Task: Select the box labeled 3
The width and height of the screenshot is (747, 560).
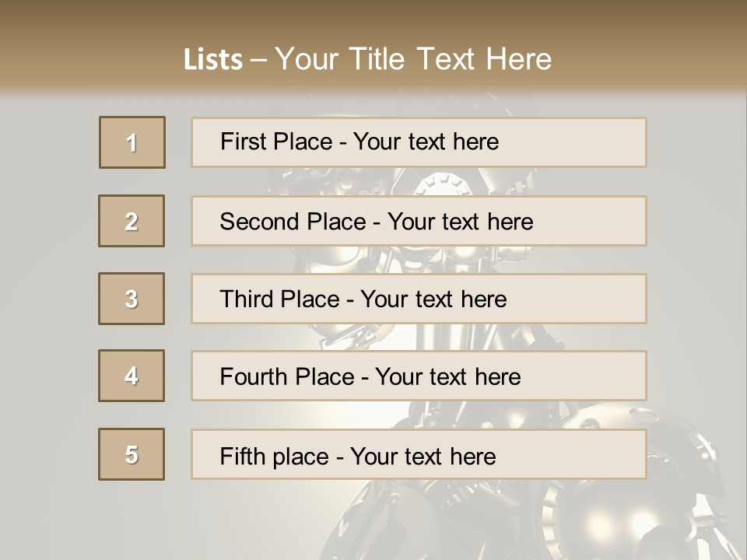Action: (x=132, y=299)
